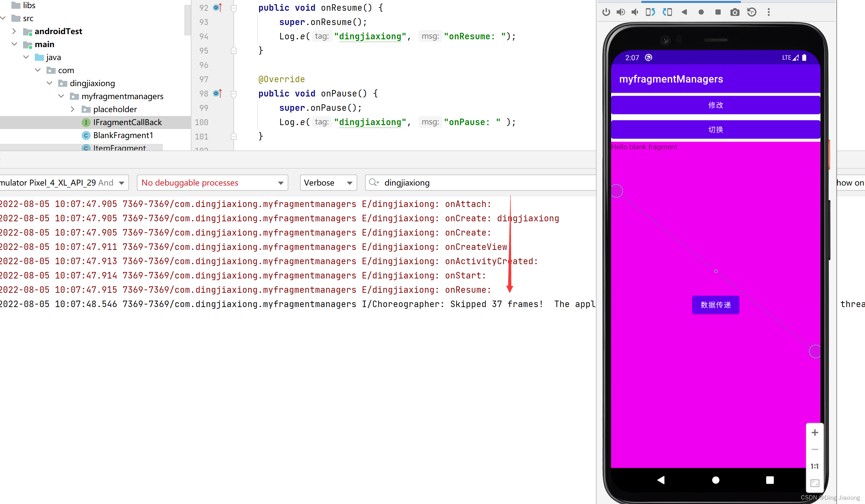Click myfragmentManagers app title
The width and height of the screenshot is (865, 504).
[671, 79]
